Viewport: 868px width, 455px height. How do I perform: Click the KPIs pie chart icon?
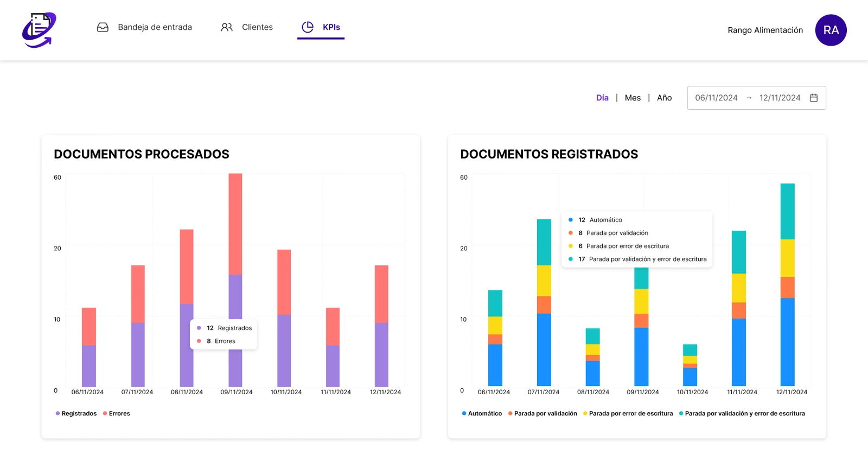(308, 27)
